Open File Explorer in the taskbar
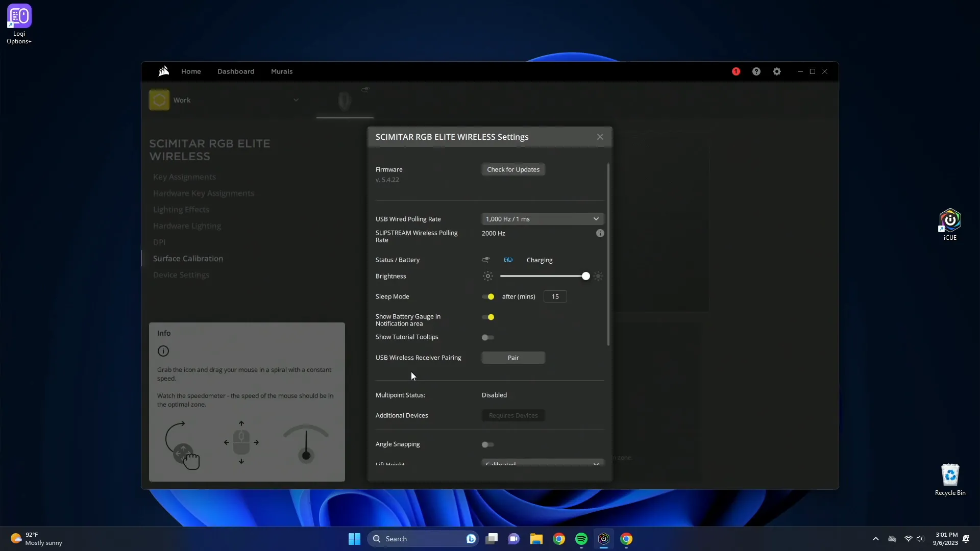Image resolution: width=980 pixels, height=551 pixels. [536, 539]
